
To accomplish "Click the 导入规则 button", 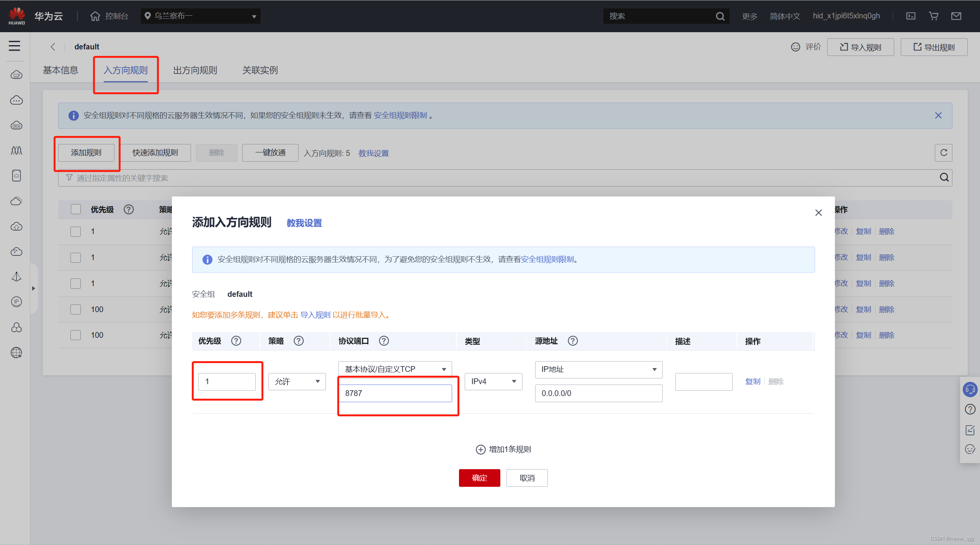I will [861, 47].
